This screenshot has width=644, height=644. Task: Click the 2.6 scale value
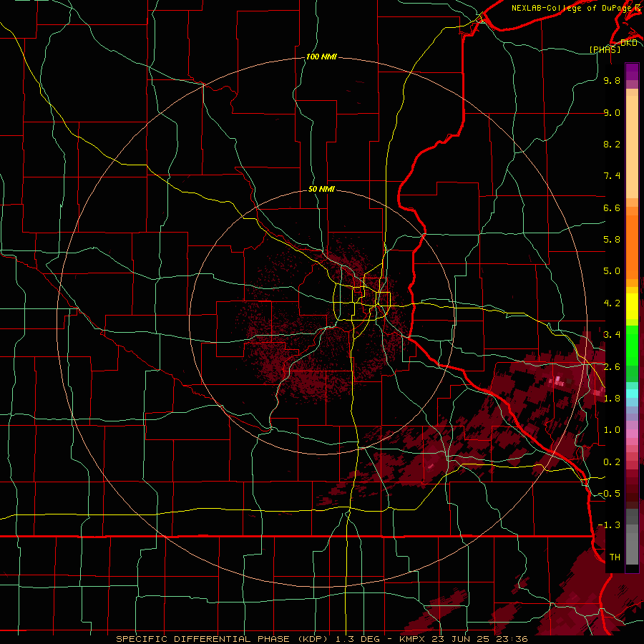click(612, 367)
